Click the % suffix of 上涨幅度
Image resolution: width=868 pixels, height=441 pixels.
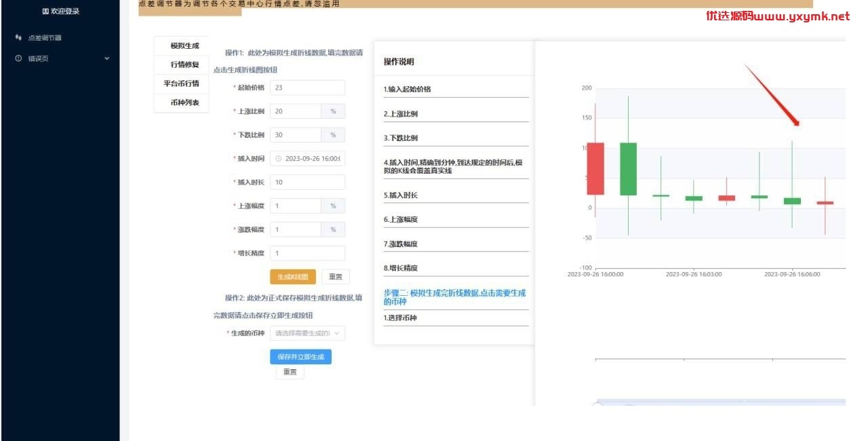click(333, 206)
